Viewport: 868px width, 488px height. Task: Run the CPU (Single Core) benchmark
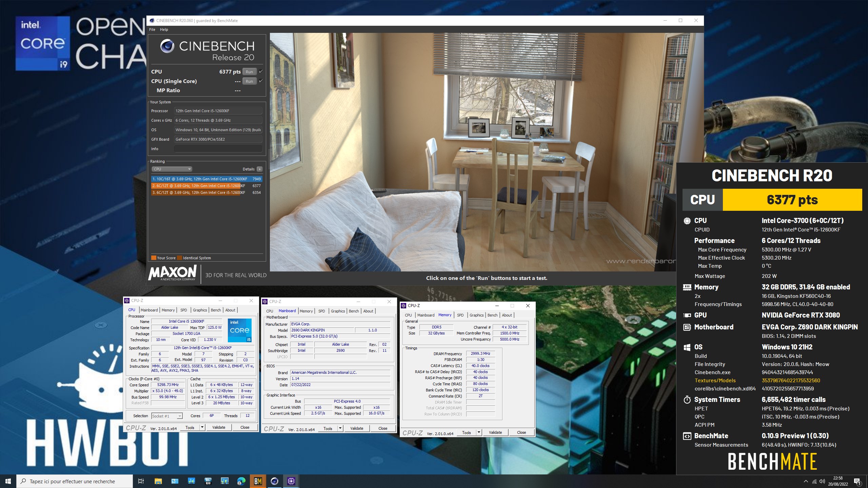(249, 81)
